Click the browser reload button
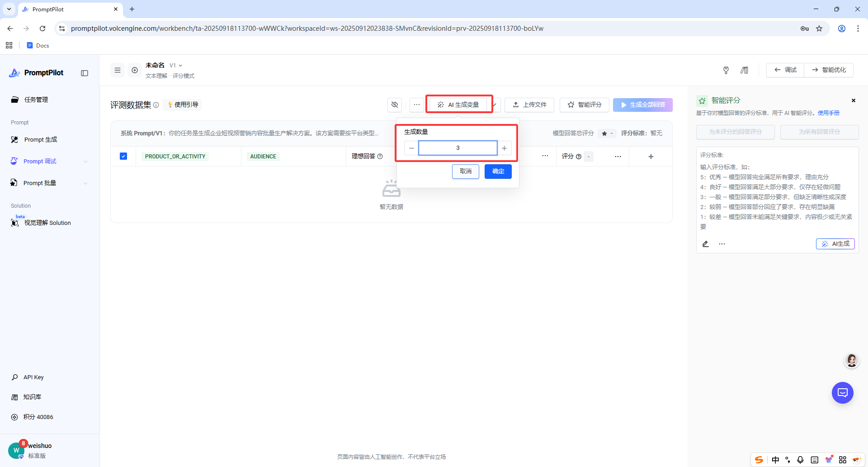Image resolution: width=868 pixels, height=467 pixels. (42, 29)
